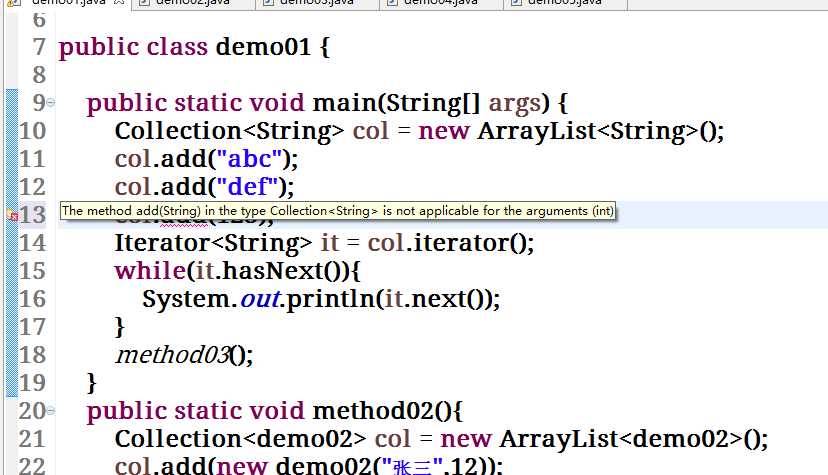This screenshot has width=828, height=475.
Task: Click the italic out field on line 16
Action: [x=259, y=299]
